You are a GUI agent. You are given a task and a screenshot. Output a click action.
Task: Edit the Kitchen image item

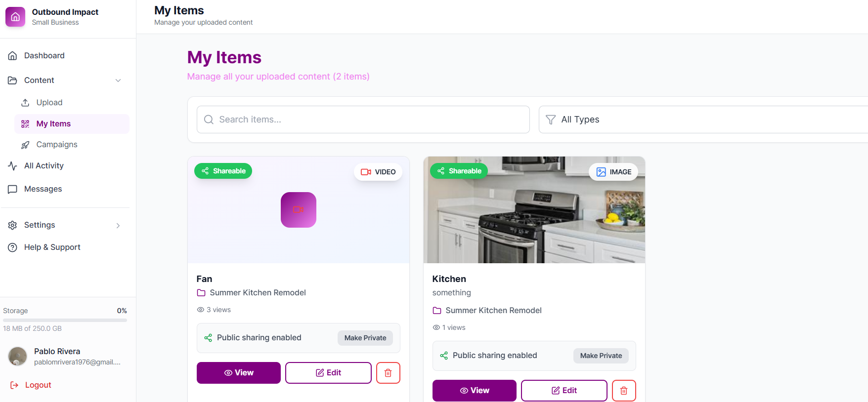[564, 391]
